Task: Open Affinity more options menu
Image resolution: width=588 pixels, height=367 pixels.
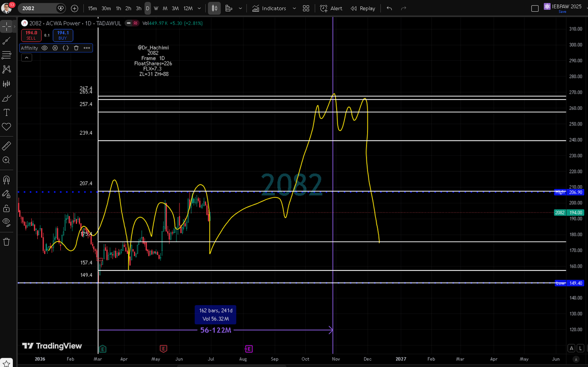Action: 87,48
